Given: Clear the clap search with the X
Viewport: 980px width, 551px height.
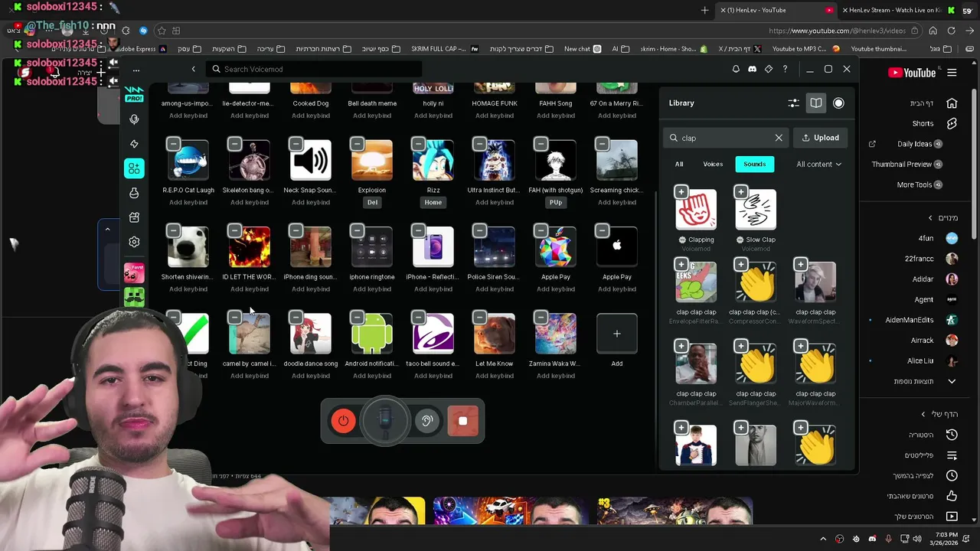Looking at the screenshot, I should pyautogui.click(x=779, y=138).
